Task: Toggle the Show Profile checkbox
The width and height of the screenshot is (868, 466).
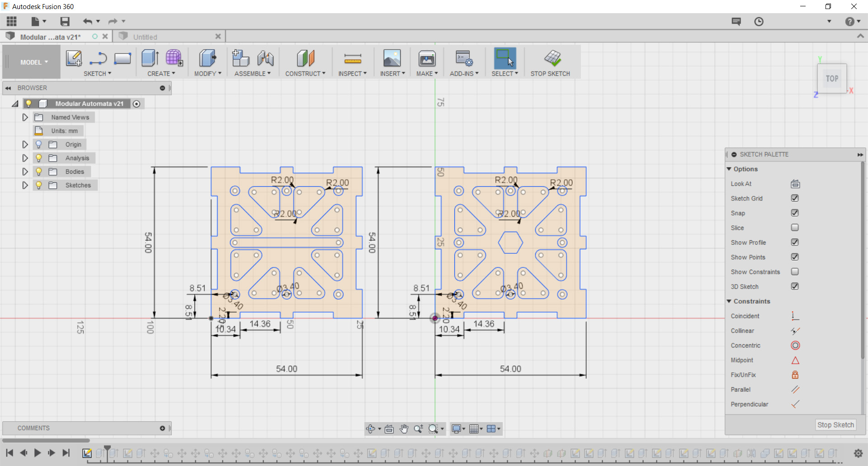Action: [795, 242]
